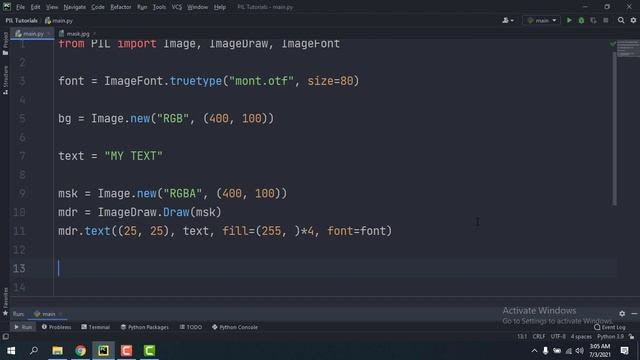
Task: Open the Edit menu
Action: tap(36, 7)
